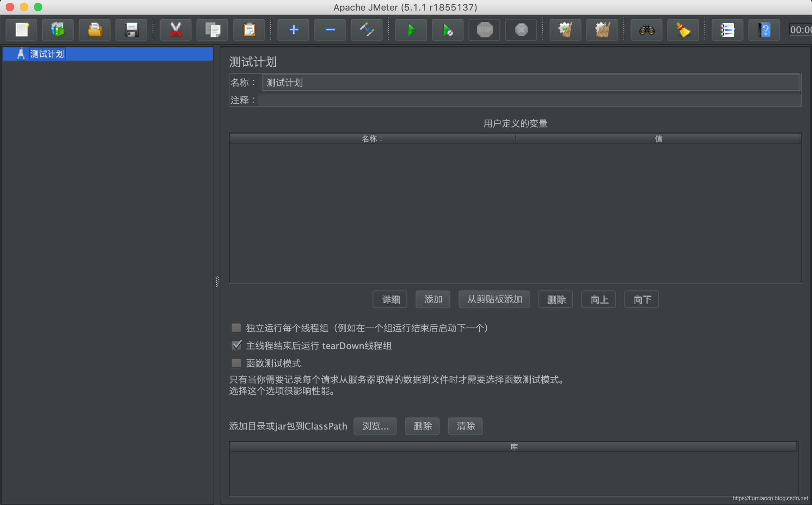
Task: Enable 独立运行每个线程组 checkbox
Action: coord(236,328)
